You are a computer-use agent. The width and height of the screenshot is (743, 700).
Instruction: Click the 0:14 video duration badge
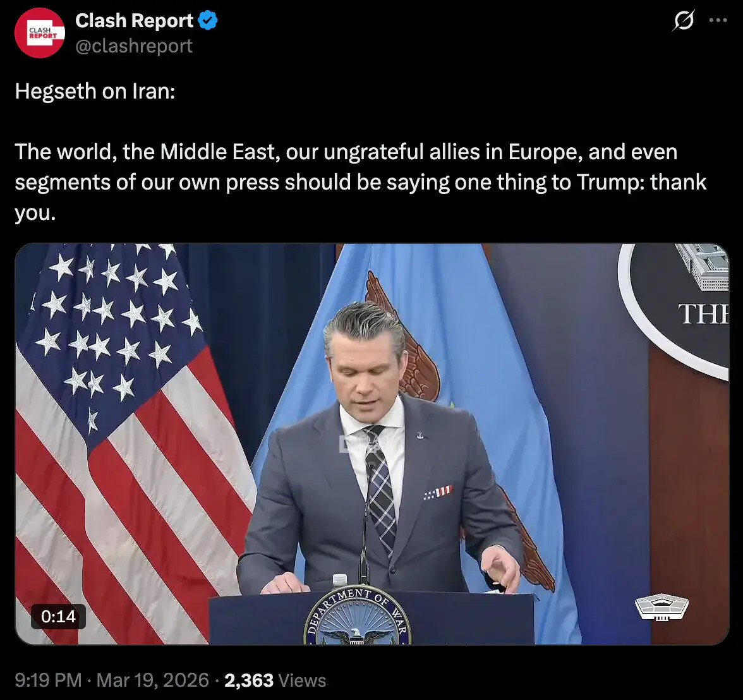58,616
